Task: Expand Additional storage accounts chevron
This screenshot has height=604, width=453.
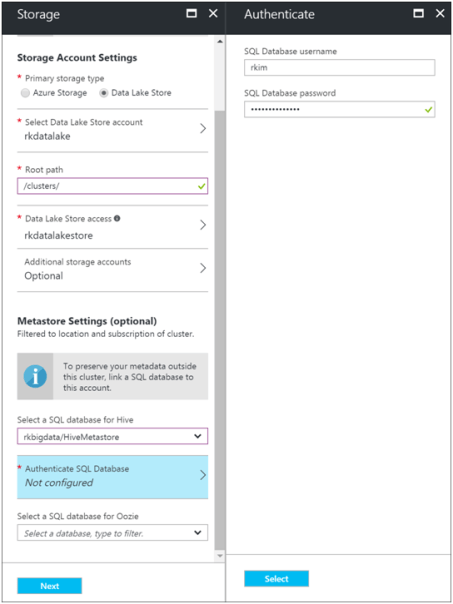Action: coord(203,268)
